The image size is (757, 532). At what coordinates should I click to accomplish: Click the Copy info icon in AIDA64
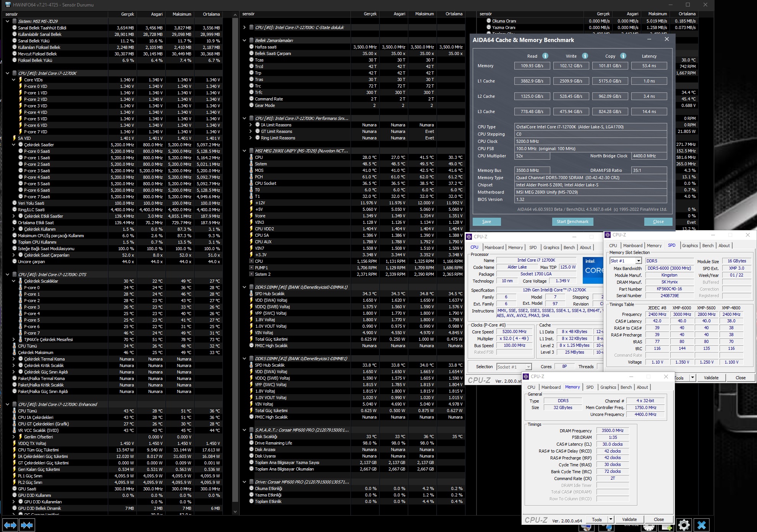click(623, 56)
